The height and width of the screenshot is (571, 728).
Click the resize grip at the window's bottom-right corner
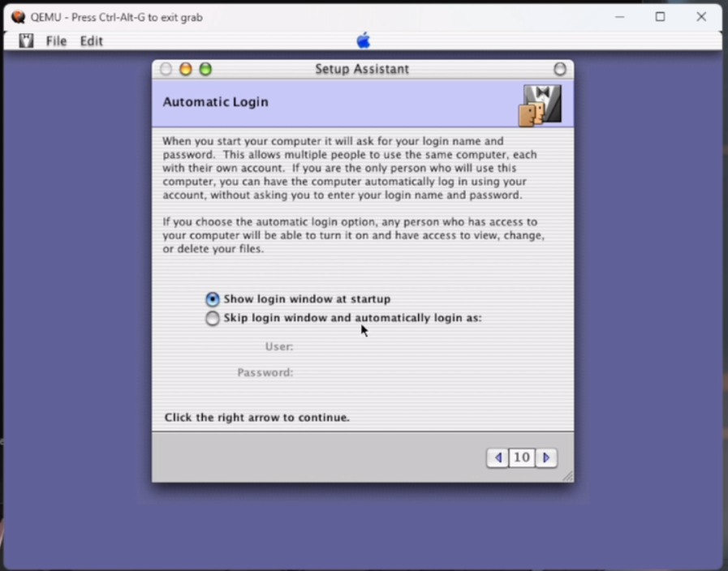coord(567,476)
